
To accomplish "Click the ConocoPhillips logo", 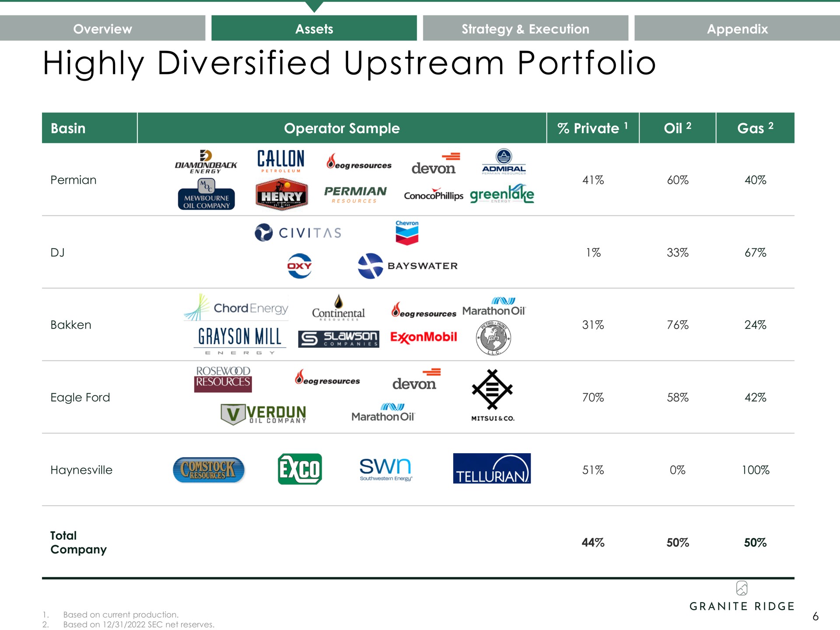I will click(434, 195).
